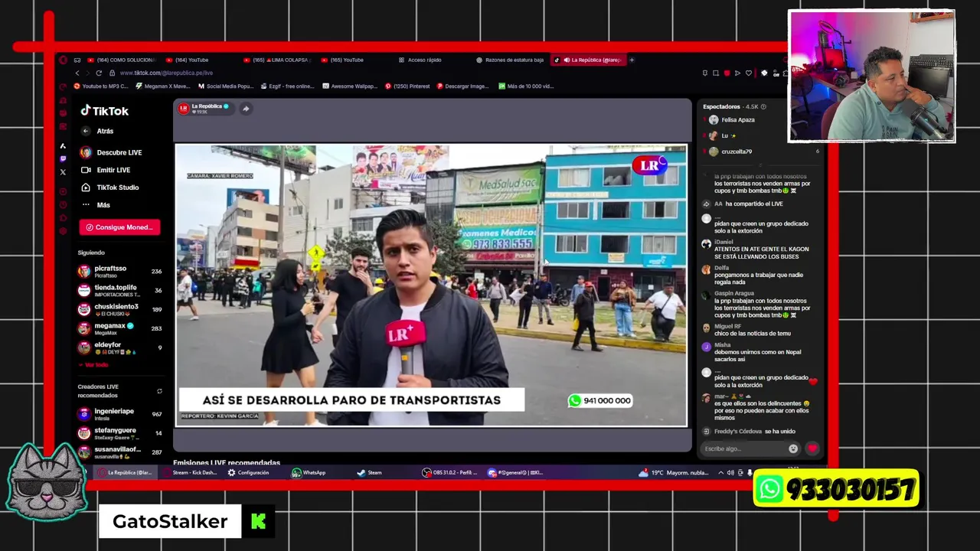
Task: Switch to Razones de estatura baja tab
Action: pyautogui.click(x=509, y=60)
